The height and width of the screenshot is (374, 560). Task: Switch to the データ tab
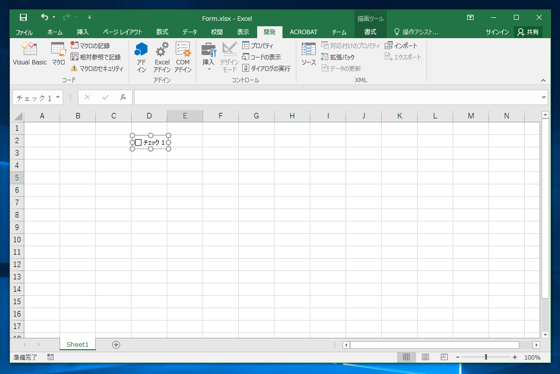pos(190,32)
